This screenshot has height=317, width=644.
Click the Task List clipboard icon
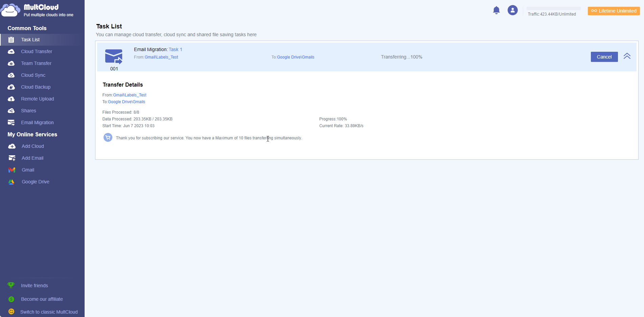point(11,40)
